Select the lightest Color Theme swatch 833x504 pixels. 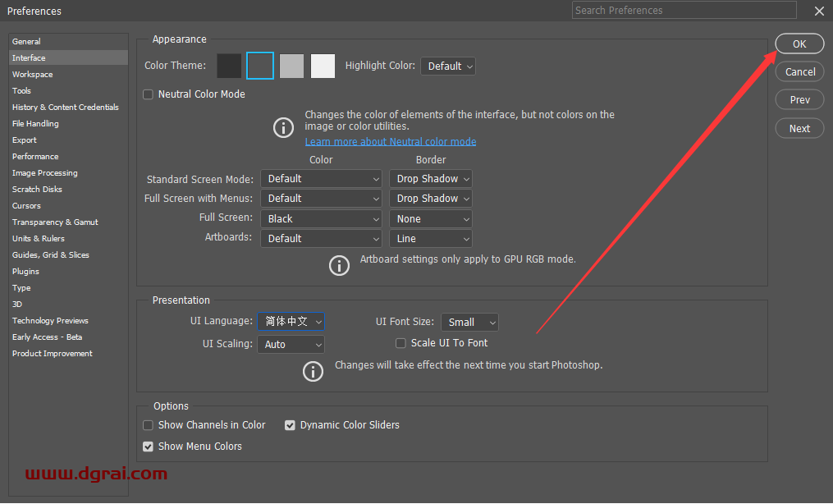pyautogui.click(x=323, y=66)
